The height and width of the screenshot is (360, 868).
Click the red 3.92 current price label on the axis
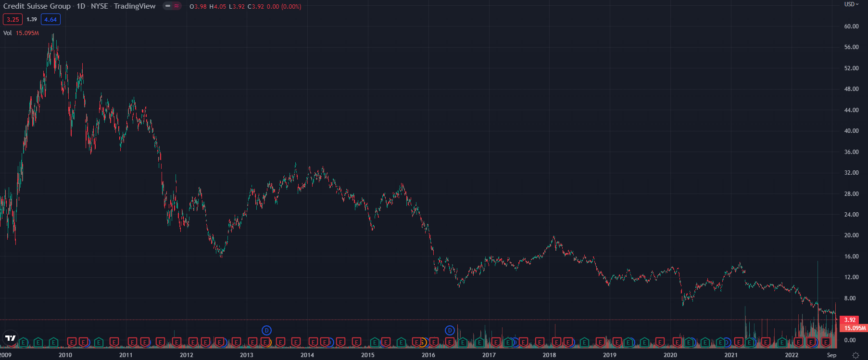point(850,320)
